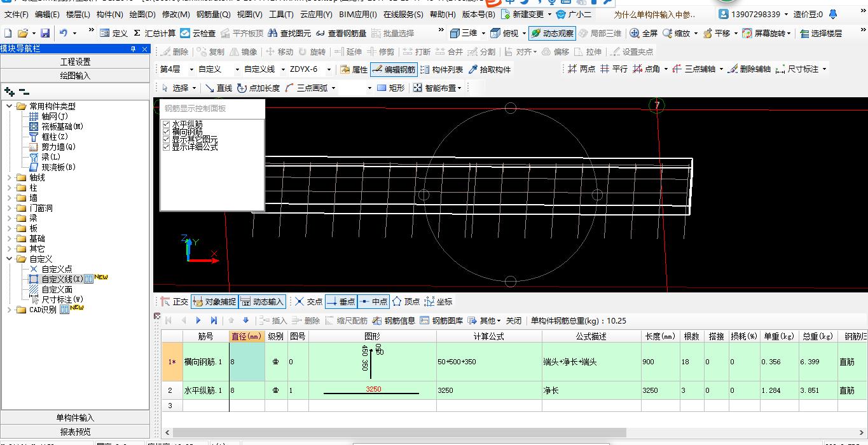Toggle 正交 ortho mode
868x445 pixels.
click(x=174, y=302)
